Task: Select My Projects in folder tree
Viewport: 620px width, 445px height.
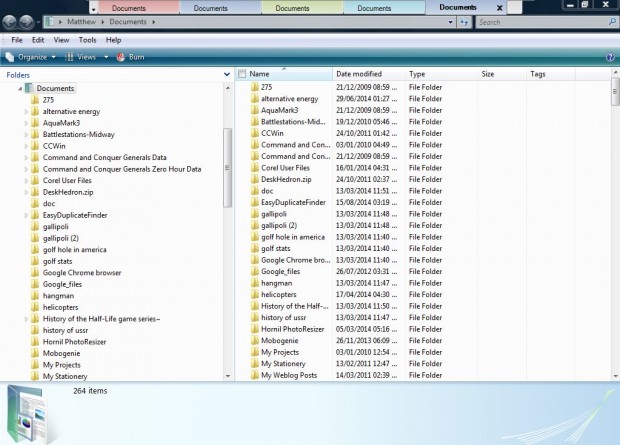Action: pos(61,365)
